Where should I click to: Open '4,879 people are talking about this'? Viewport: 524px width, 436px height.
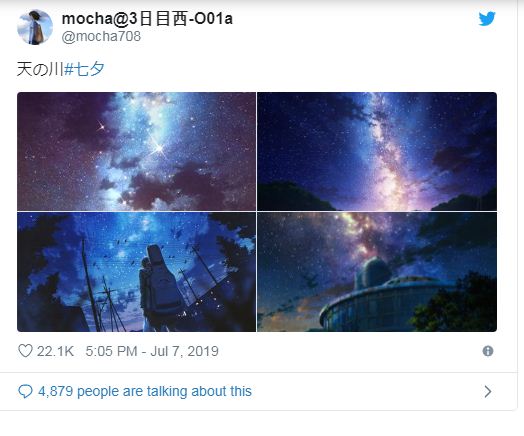click(x=145, y=391)
